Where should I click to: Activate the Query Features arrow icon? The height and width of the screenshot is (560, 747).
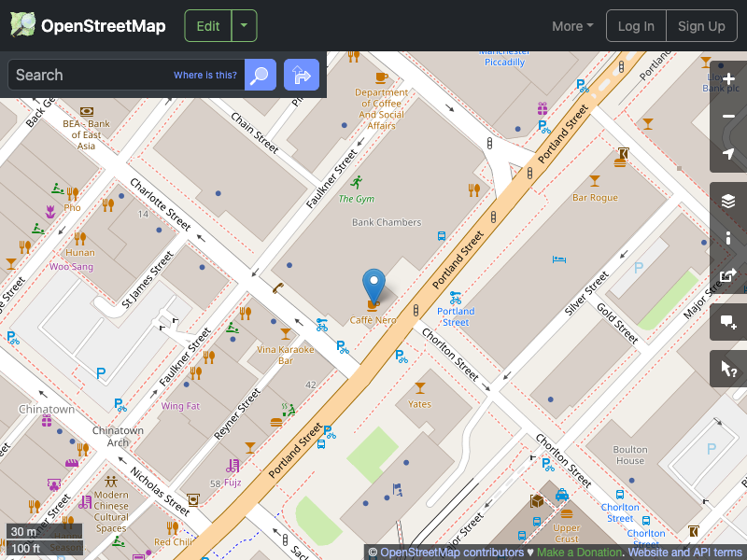point(728,368)
